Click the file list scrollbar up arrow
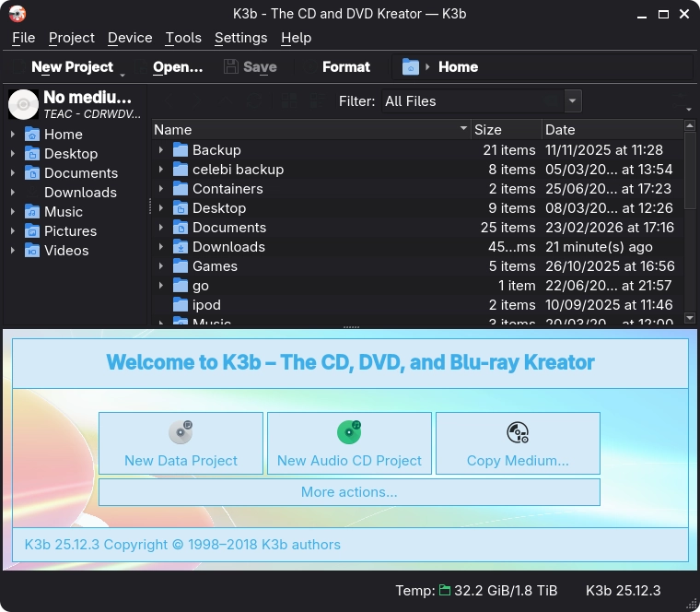Image resolution: width=700 pixels, height=612 pixels. [690, 125]
